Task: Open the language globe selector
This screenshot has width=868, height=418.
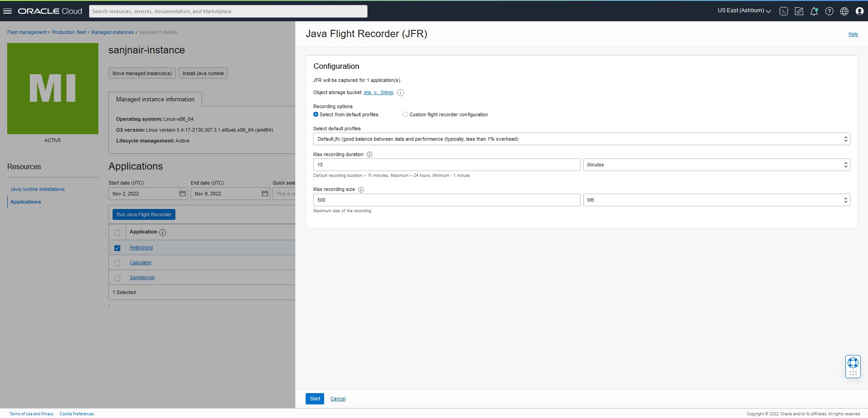Action: (x=844, y=11)
